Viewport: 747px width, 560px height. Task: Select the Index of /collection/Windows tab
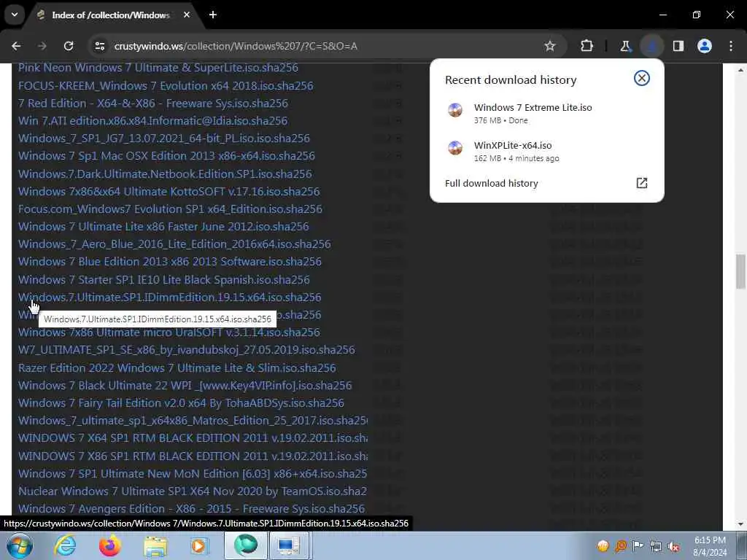113,15
